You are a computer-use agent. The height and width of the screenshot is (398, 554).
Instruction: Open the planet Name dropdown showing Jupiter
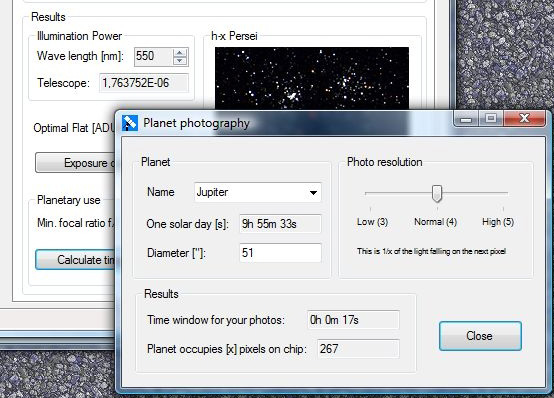pyautogui.click(x=258, y=192)
